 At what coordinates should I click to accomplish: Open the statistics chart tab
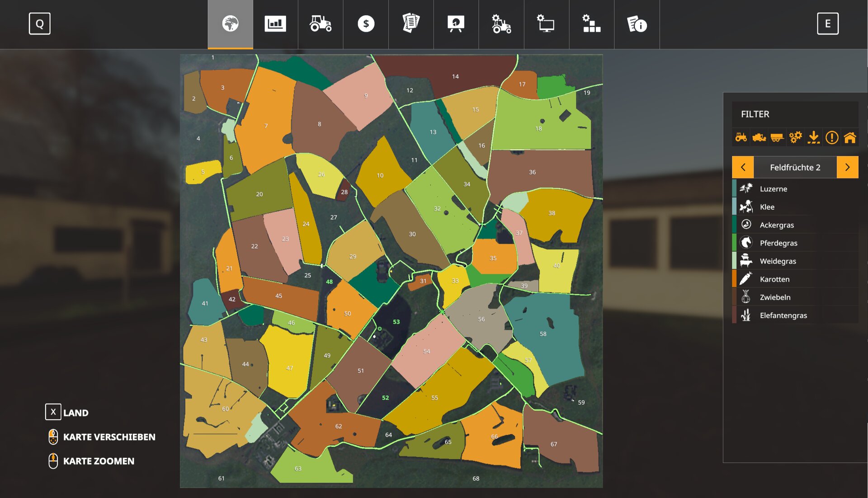pyautogui.click(x=275, y=24)
